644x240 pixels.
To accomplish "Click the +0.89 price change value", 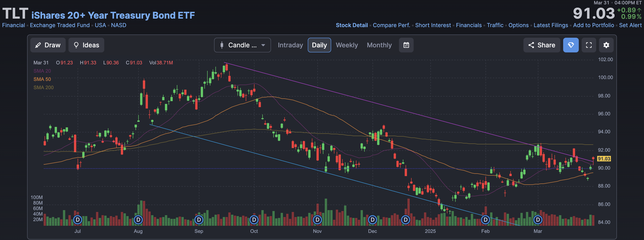I will click(626, 10).
